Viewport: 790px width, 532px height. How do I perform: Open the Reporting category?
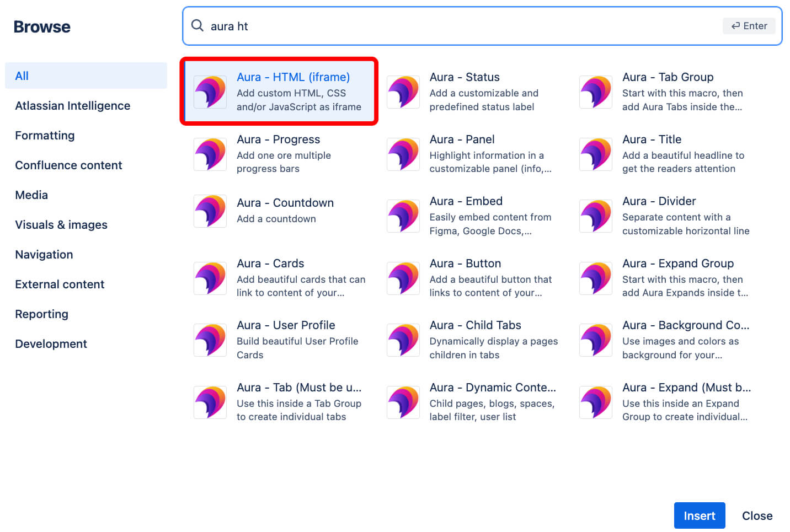tap(41, 314)
